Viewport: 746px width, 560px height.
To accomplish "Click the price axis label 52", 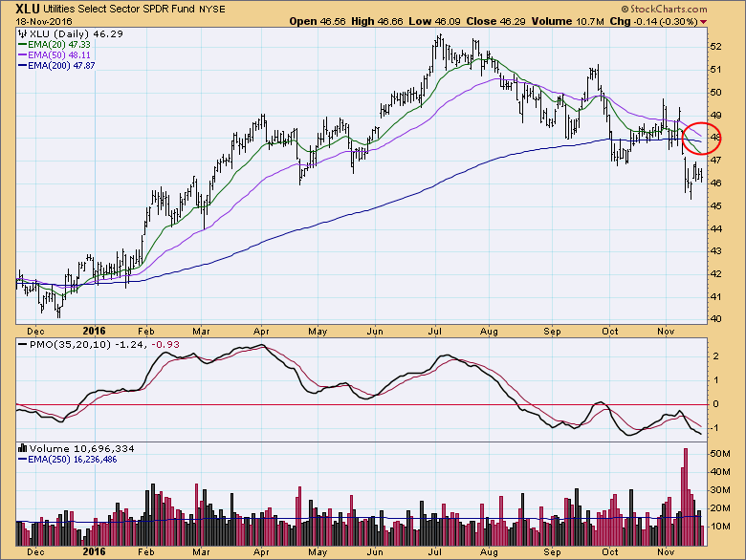I will point(715,47).
